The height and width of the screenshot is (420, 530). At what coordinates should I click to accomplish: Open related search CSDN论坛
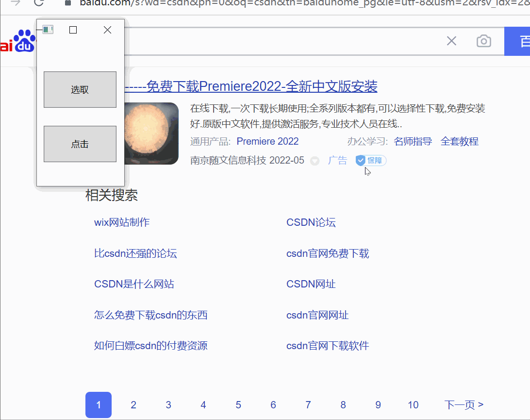311,222
